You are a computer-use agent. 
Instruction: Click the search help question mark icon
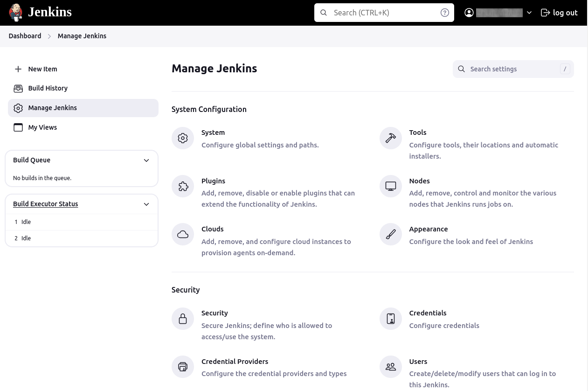(x=445, y=13)
